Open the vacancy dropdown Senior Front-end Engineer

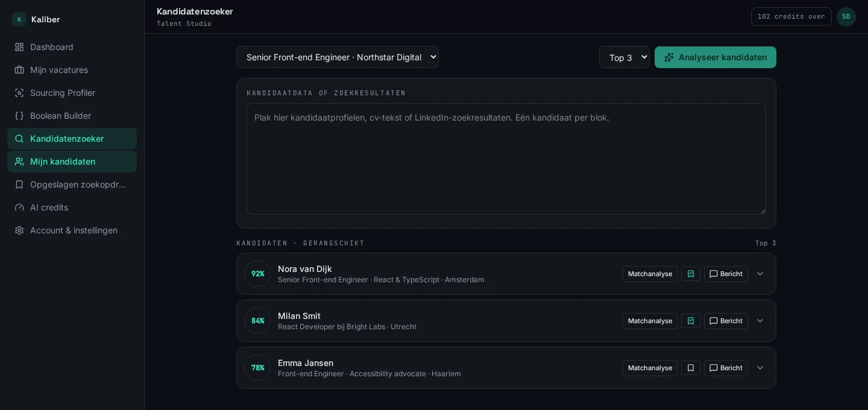[x=338, y=57]
